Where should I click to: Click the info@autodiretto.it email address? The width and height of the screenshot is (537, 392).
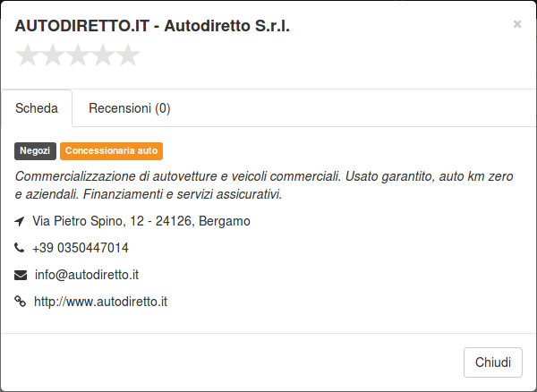tap(87, 275)
